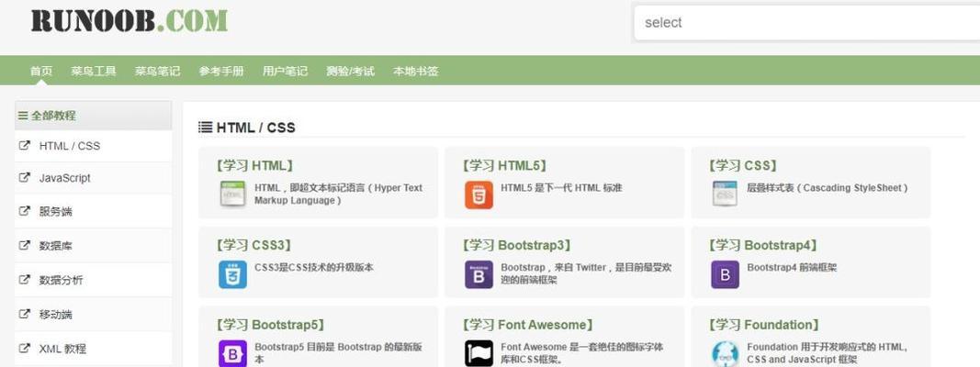The width and height of the screenshot is (980, 367).
Task: Open JavaScript sidebar link
Action: click(65, 178)
